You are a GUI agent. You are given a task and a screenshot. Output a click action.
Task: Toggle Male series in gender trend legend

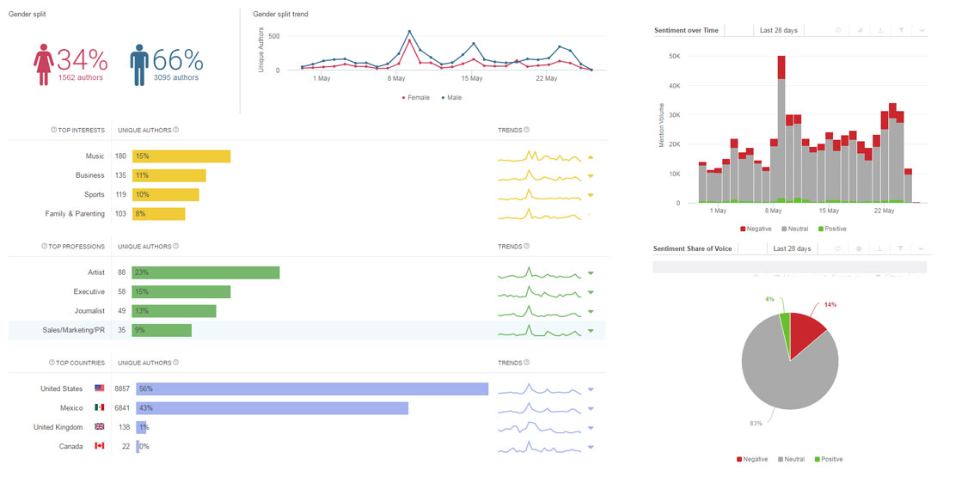(452, 98)
